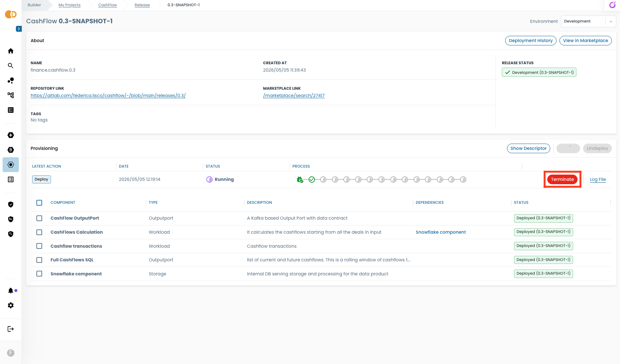Open the Home page from sidebar
The height and width of the screenshot is (364, 620).
tap(11, 51)
